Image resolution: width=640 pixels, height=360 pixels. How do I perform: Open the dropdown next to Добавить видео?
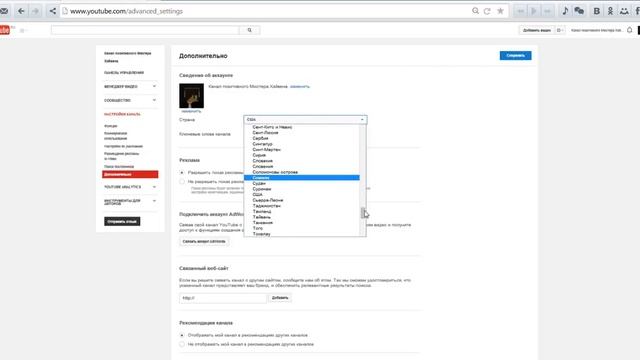(x=560, y=30)
